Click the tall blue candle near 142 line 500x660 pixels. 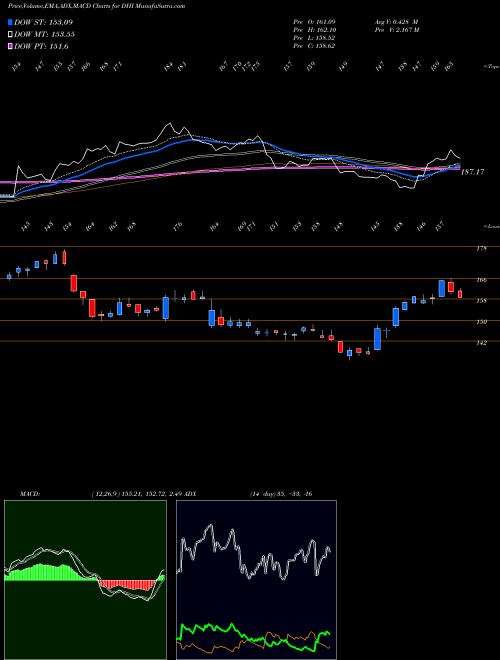378,338
